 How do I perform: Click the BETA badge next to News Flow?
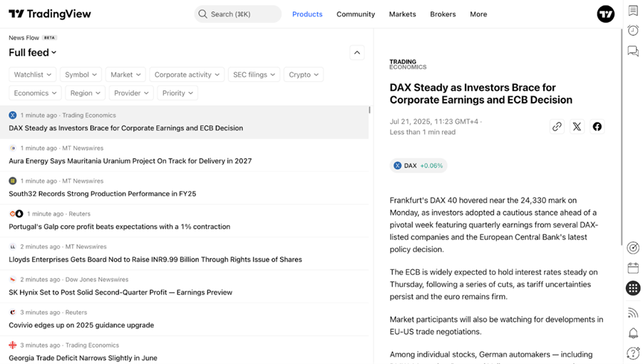pos(49,38)
